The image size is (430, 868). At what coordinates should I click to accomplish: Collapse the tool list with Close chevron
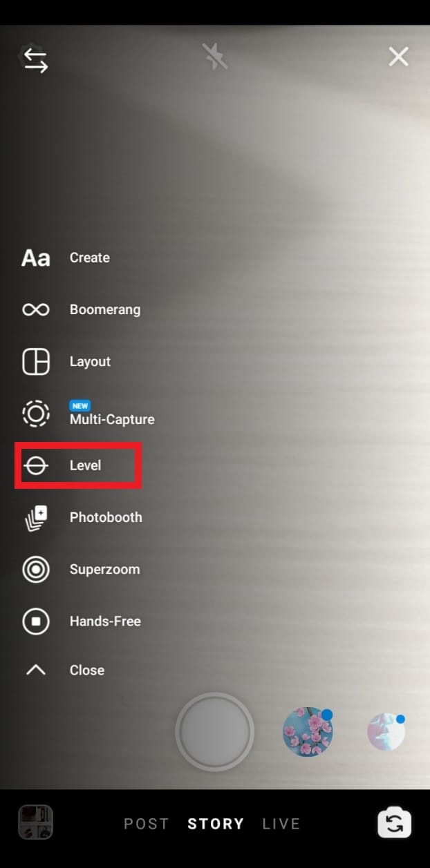coord(36,670)
